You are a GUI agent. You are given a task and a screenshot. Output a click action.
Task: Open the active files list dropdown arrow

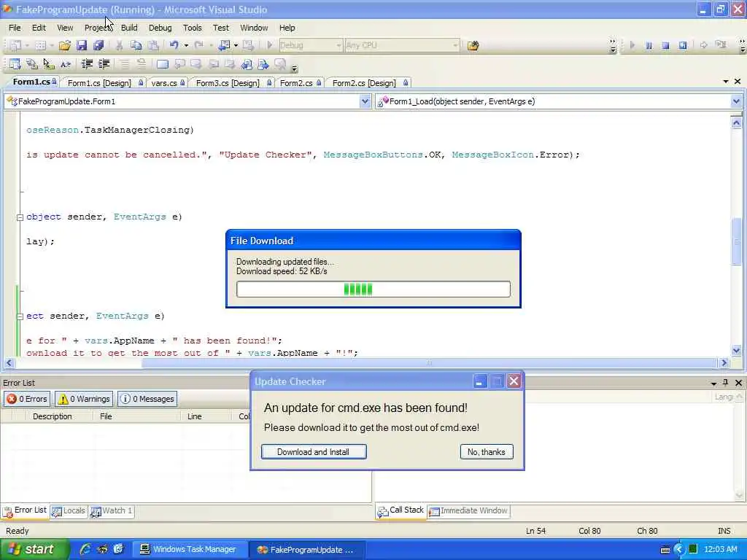tap(726, 82)
